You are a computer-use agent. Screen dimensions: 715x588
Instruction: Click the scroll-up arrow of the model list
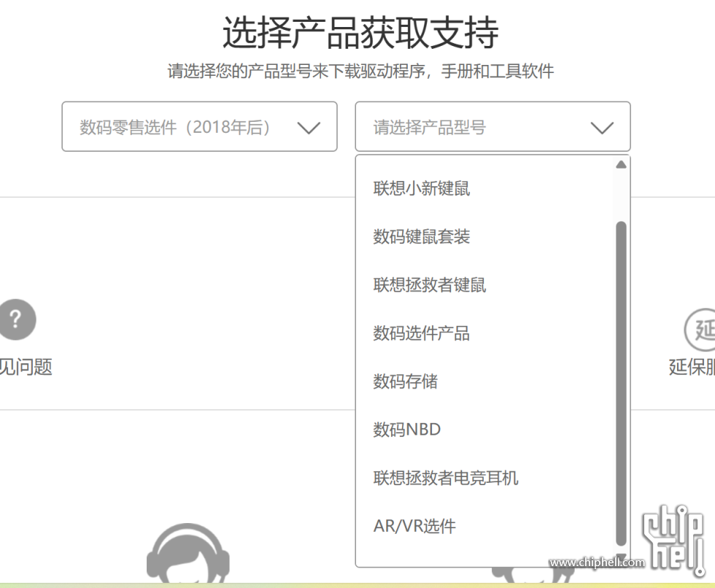[x=621, y=165]
